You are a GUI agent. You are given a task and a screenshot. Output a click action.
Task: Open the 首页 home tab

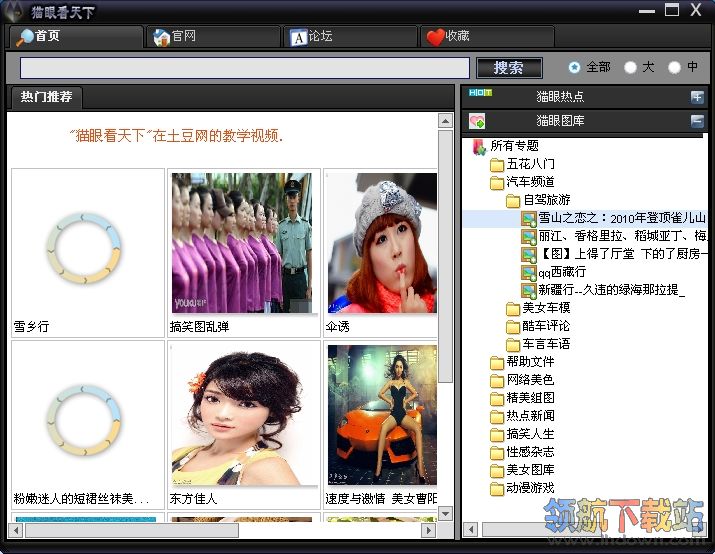click(76, 36)
